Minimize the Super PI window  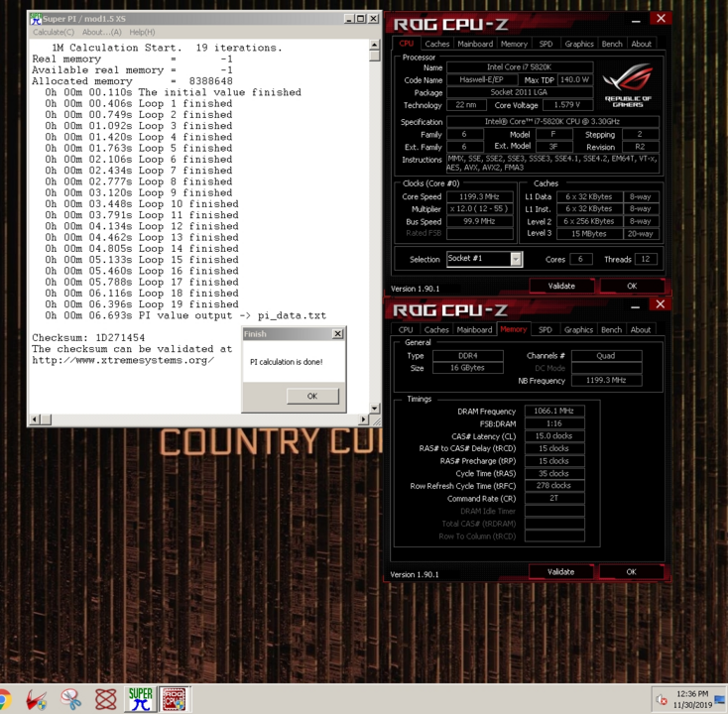click(x=349, y=19)
